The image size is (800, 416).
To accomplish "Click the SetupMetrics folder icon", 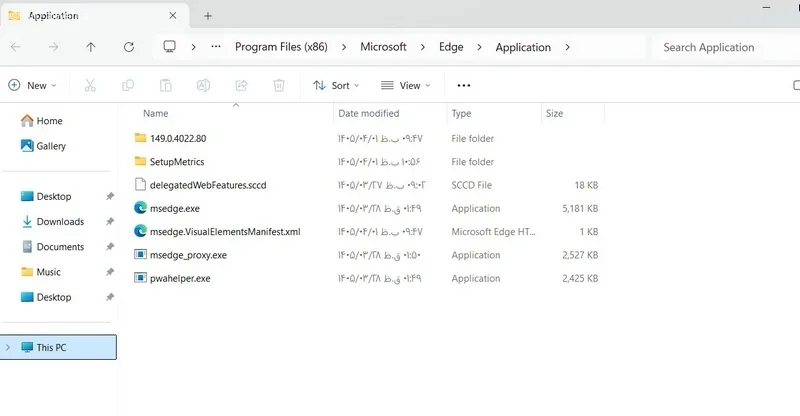I will click(140, 161).
